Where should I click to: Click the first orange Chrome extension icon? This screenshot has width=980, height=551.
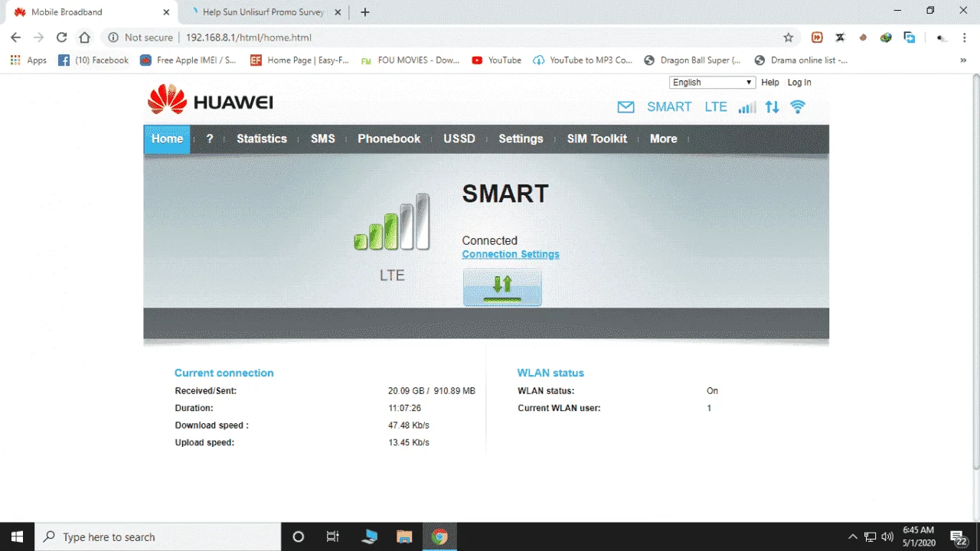(817, 37)
